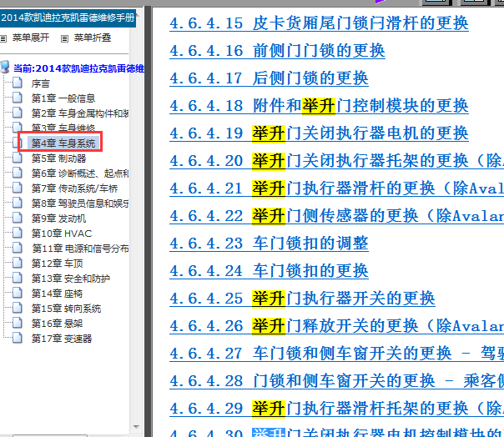Screen dimensions: 504x437
Task: Click the page icon beside 第10章 HVAC
Action: 18,233
